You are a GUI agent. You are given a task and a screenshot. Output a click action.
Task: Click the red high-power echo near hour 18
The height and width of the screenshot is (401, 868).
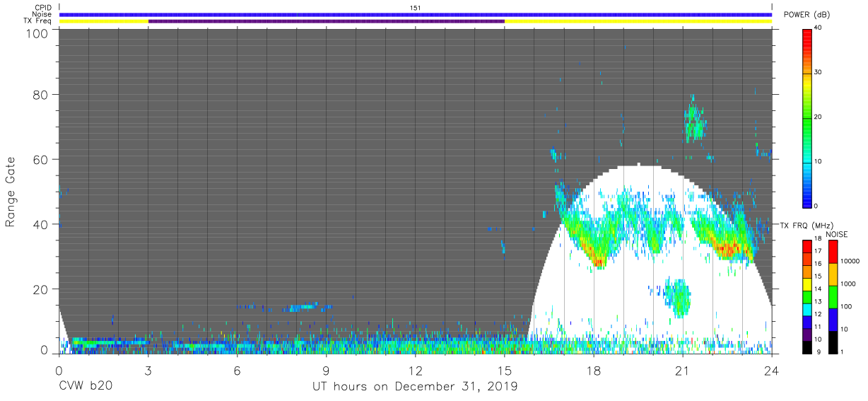tap(598, 261)
